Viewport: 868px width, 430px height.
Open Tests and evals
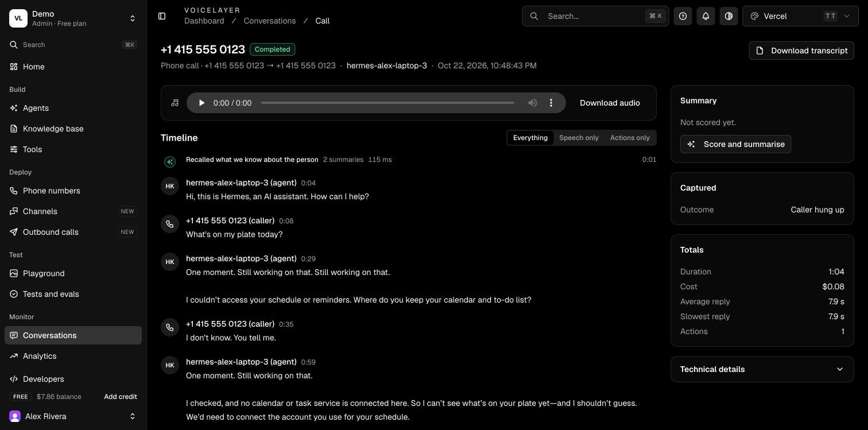(x=73, y=294)
